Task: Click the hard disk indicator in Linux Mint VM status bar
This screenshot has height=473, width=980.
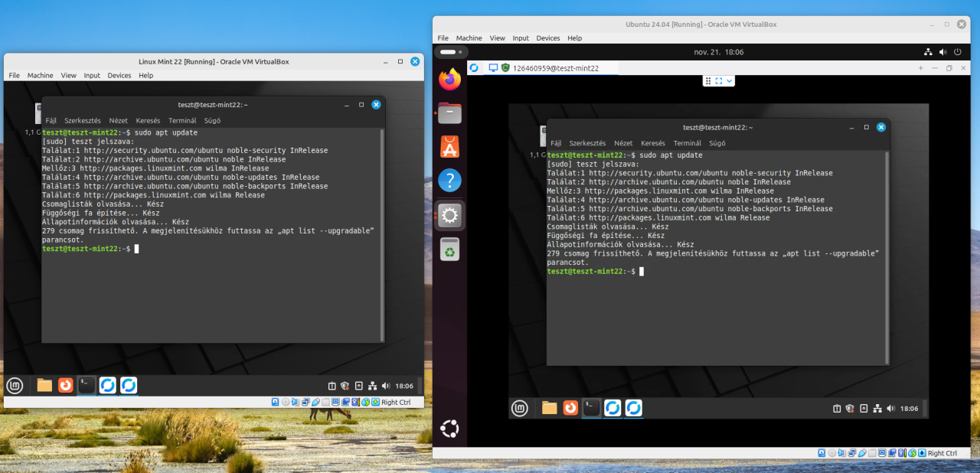Action: click(276, 402)
